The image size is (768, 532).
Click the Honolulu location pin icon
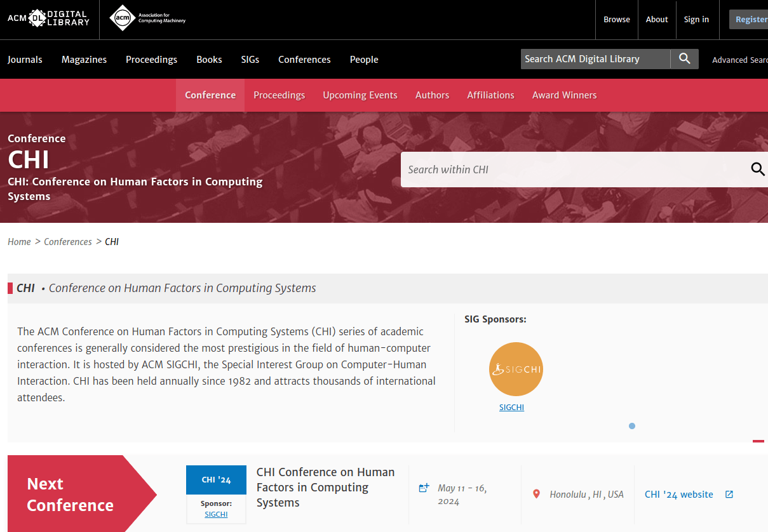tap(536, 494)
